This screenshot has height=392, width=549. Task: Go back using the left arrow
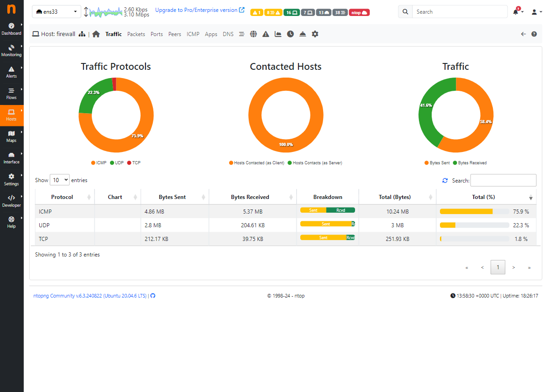pos(523,34)
